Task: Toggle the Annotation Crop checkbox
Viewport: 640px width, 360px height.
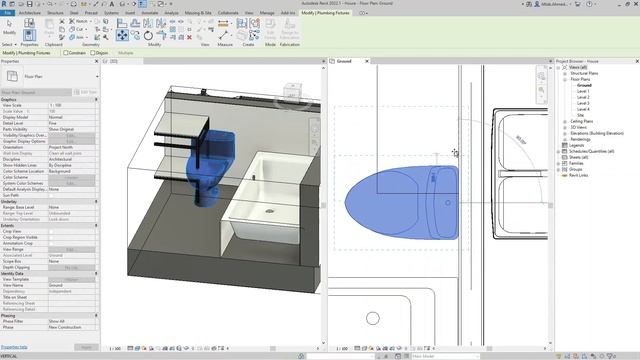Action: pos(51,243)
